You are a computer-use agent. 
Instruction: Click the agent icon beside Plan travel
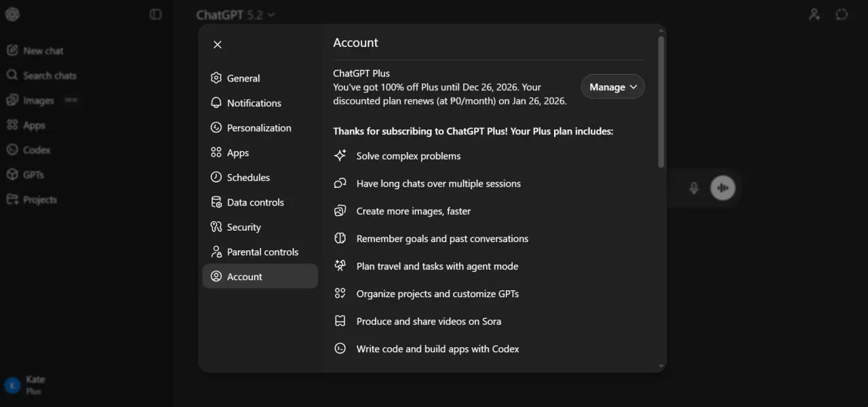340,266
